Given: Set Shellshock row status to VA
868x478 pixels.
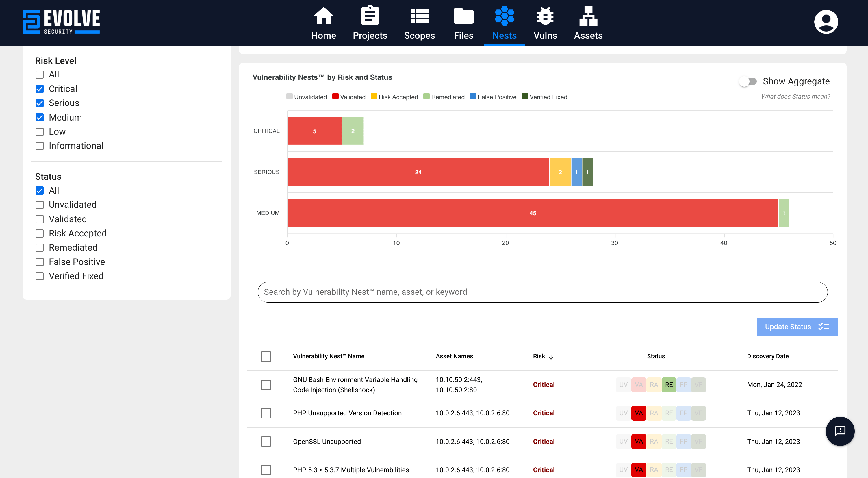Looking at the screenshot, I should 639,385.
